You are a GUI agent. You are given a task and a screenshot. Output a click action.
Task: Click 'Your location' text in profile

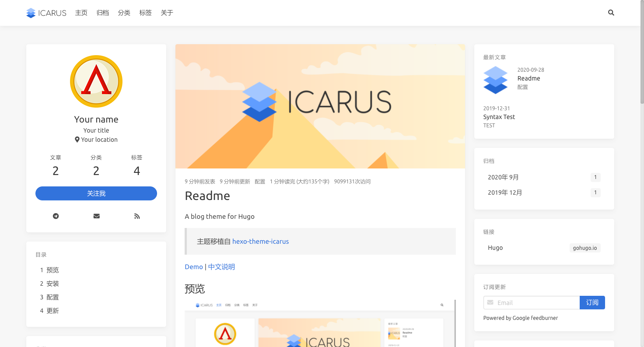coord(99,140)
